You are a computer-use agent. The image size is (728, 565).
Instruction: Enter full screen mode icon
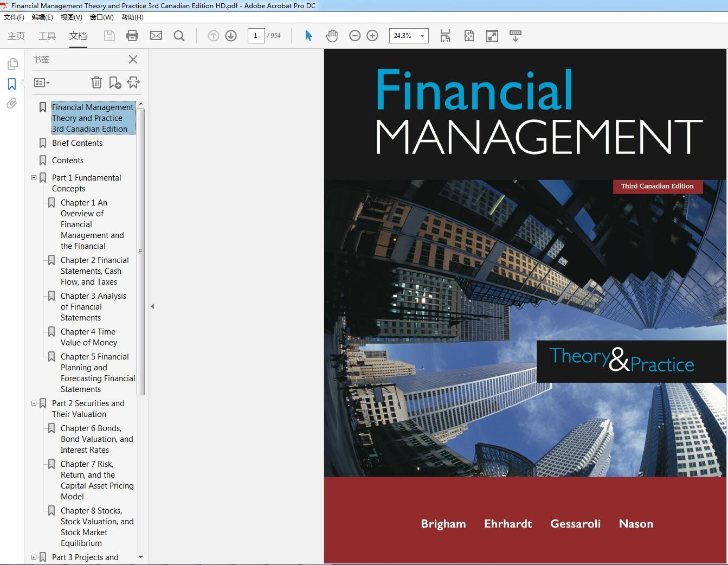pyautogui.click(x=492, y=36)
